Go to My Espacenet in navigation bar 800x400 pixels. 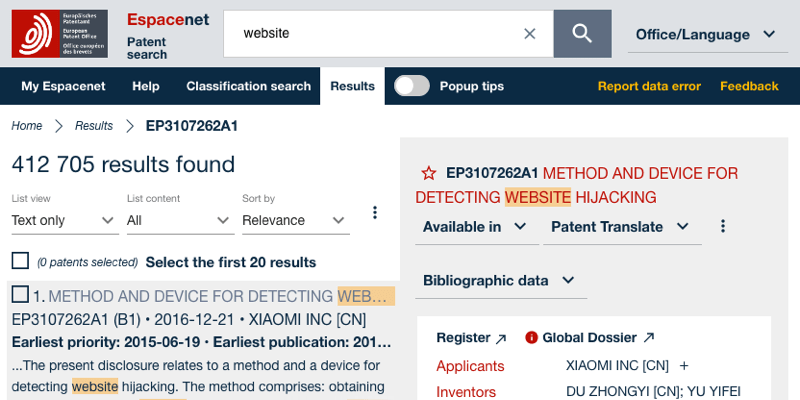pyautogui.click(x=63, y=86)
